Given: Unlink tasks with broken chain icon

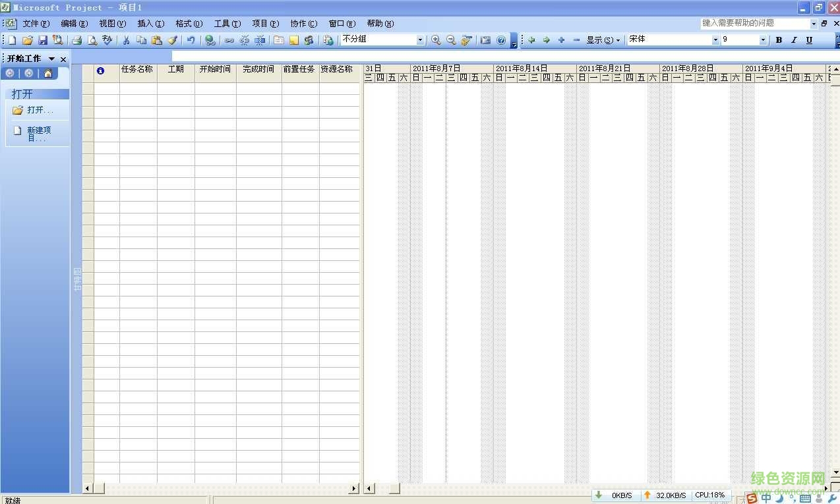Looking at the screenshot, I should [245, 40].
